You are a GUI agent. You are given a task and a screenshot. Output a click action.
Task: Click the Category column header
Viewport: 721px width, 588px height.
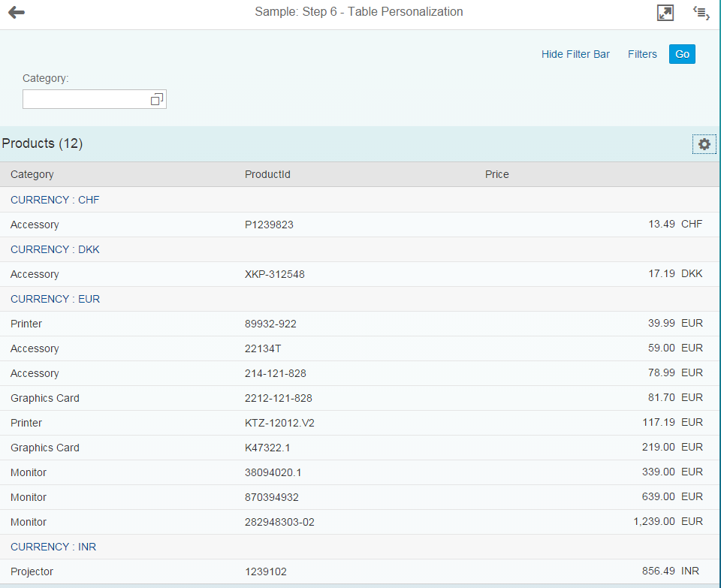[32, 174]
